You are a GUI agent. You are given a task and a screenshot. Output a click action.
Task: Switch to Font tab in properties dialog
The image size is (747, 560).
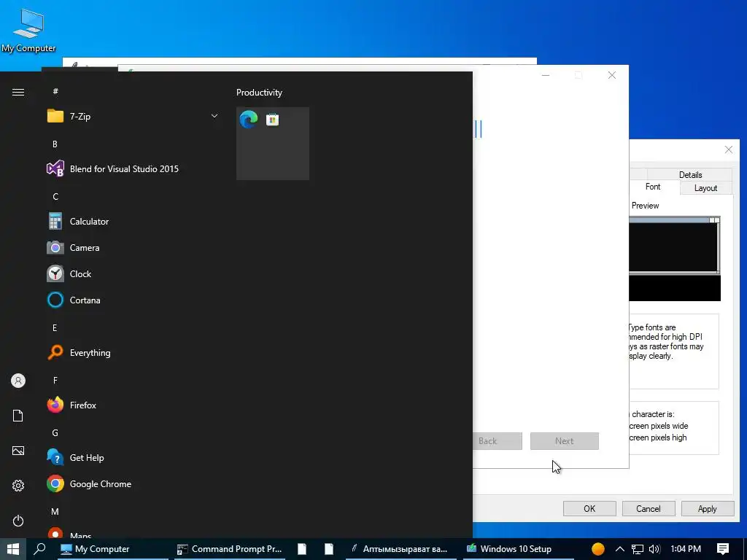pos(653,187)
